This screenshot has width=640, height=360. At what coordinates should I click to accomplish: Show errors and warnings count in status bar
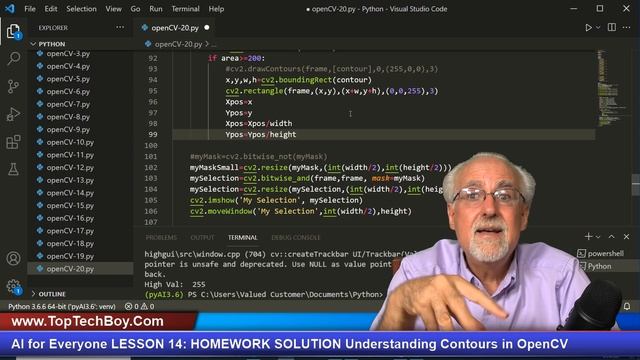click(140, 306)
